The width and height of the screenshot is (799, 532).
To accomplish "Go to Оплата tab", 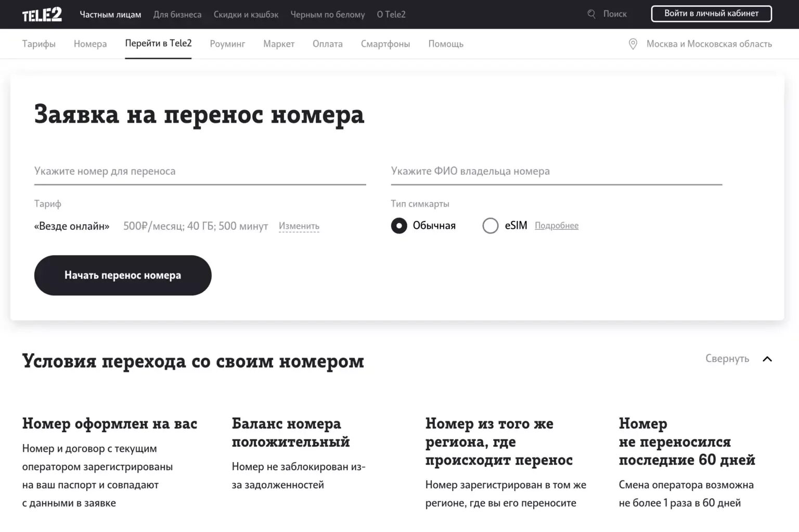I will [328, 44].
